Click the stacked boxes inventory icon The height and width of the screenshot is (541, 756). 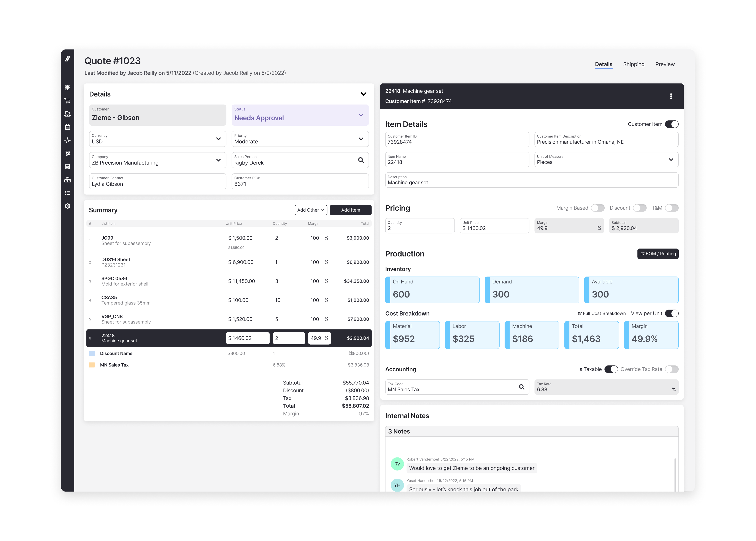68,180
